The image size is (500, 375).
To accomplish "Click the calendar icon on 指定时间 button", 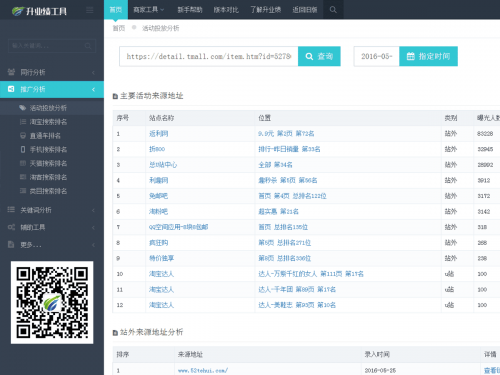I will [x=411, y=56].
